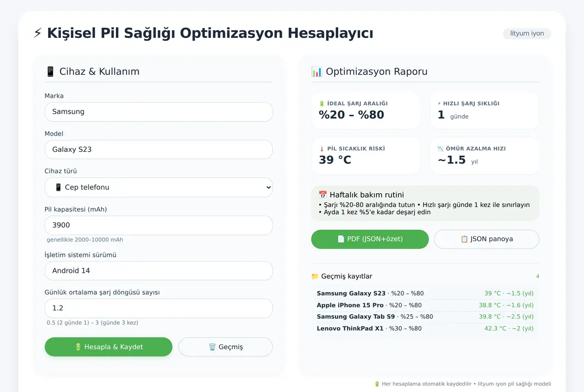Click the 42.3 °C · ~2 (yıl) value
The image size is (584, 392).
tap(509, 328)
